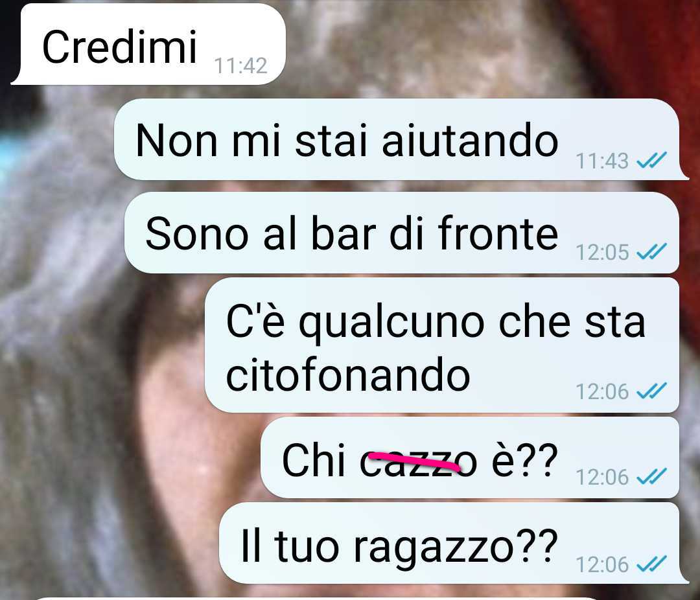Tap the 'Credimi' message bubble
Viewport: 700px width, 600px height.
tap(148, 44)
